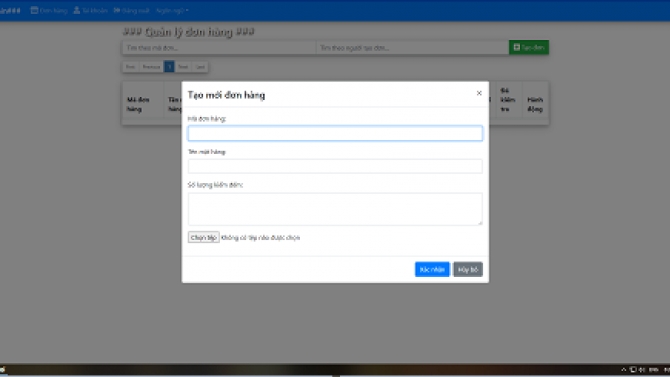670x377 pixels.
Task: Go to Last page in pagination
Action: click(x=200, y=67)
